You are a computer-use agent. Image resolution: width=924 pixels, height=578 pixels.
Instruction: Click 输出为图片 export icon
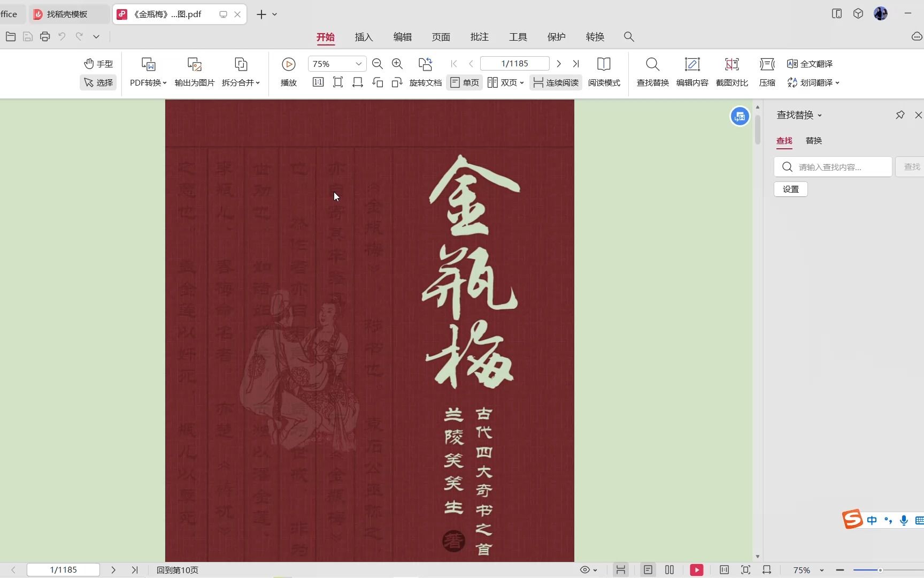(x=195, y=65)
